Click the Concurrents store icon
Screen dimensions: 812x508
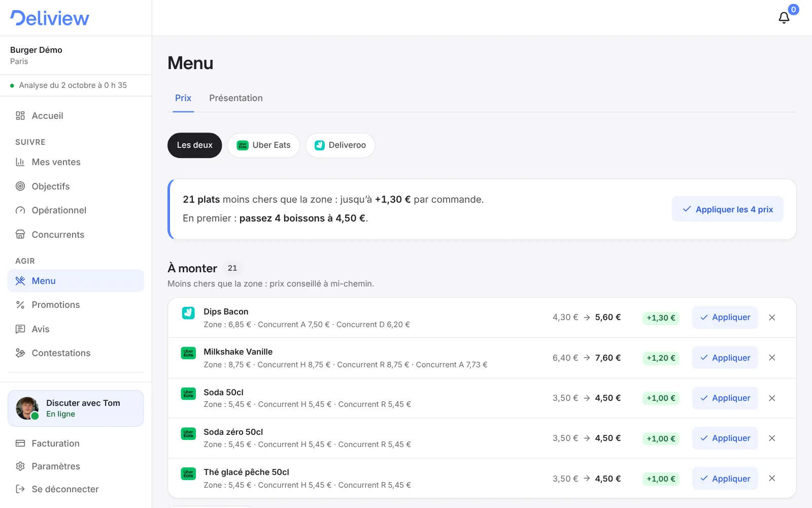pos(20,235)
